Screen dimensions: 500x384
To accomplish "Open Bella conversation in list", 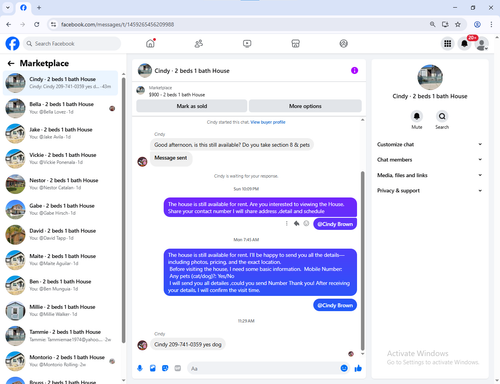I will coord(60,108).
